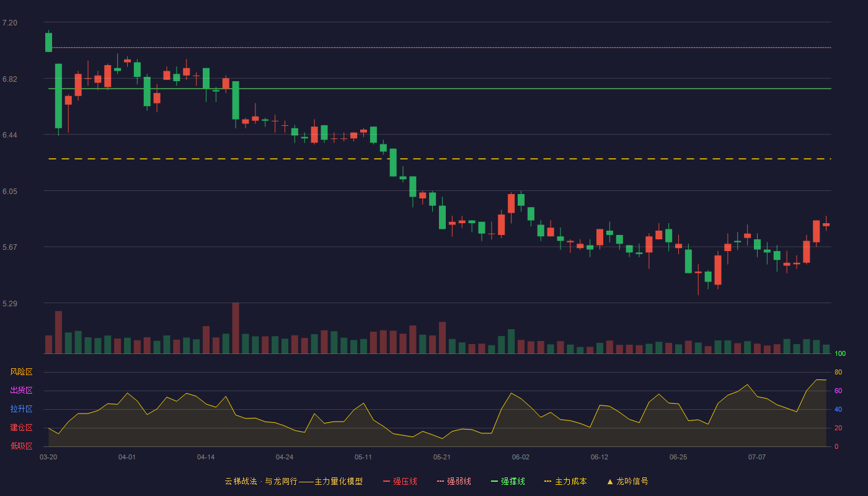Select the 拉升区 zone label
Image resolution: width=868 pixels, height=496 pixels.
[21, 409]
